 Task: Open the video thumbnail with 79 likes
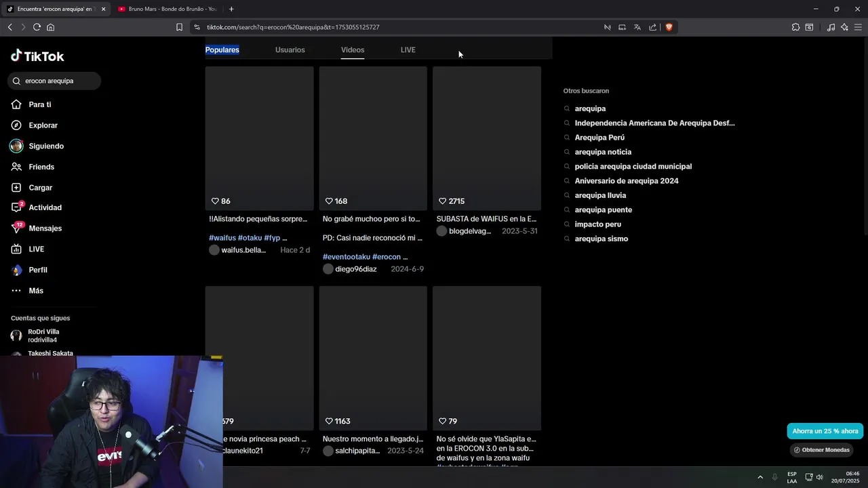487,358
